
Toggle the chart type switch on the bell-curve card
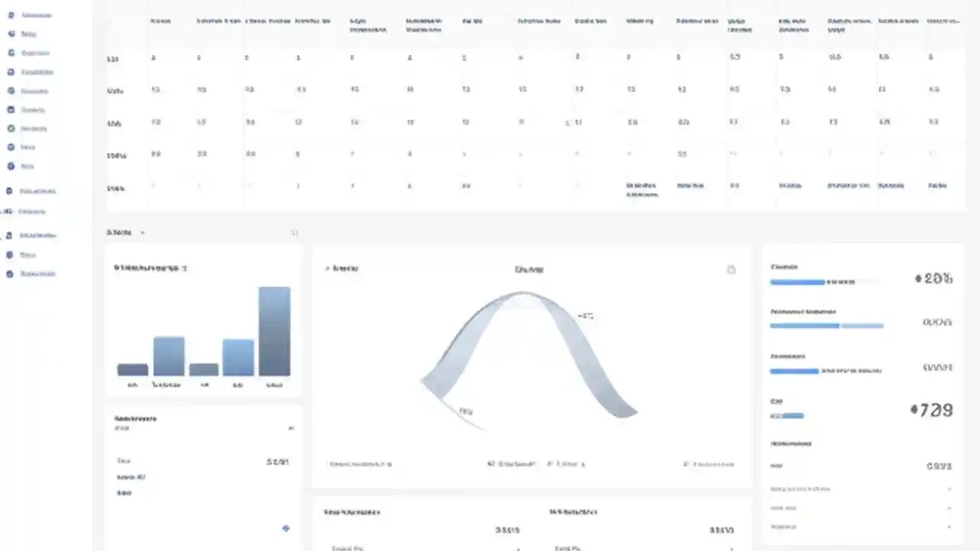(730, 269)
